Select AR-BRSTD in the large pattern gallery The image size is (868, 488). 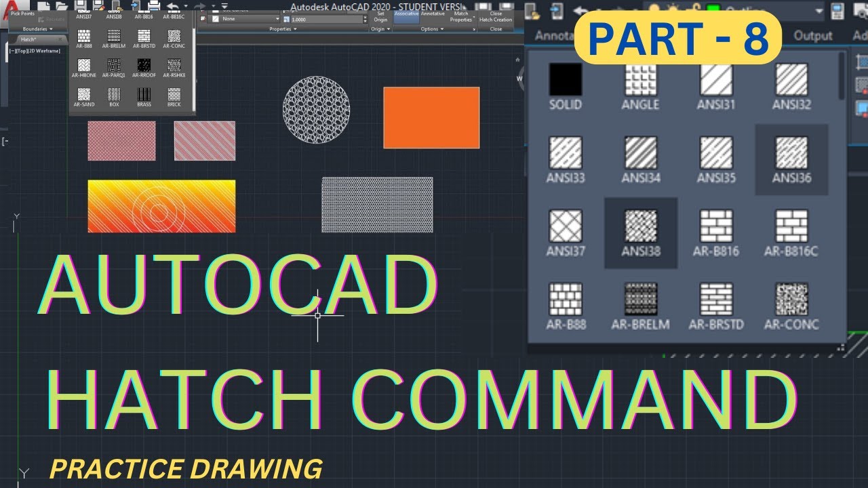[716, 306]
